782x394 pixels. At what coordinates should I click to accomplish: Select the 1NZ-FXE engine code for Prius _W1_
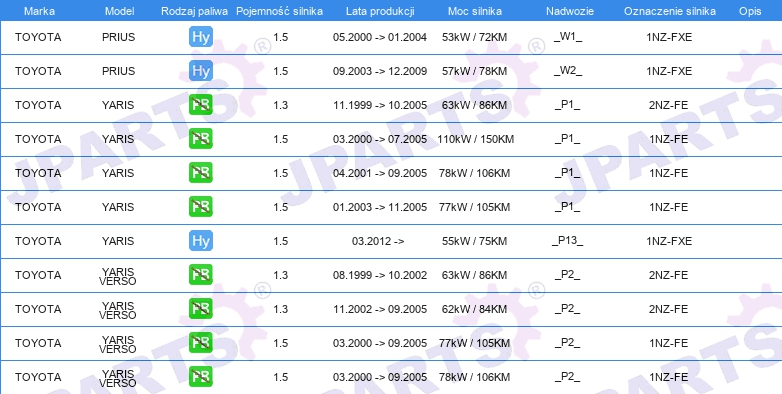tap(669, 37)
